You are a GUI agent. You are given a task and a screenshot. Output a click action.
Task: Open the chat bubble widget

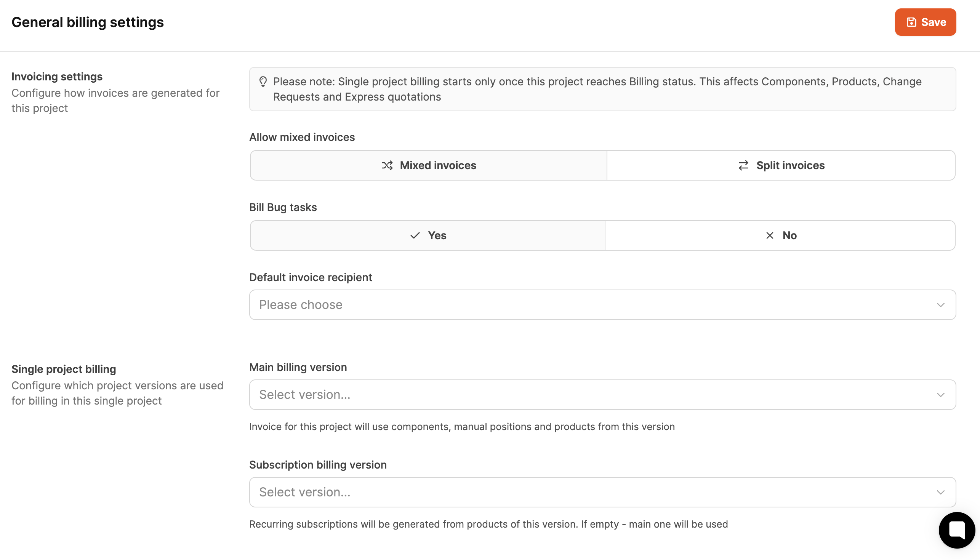pyautogui.click(x=956, y=530)
